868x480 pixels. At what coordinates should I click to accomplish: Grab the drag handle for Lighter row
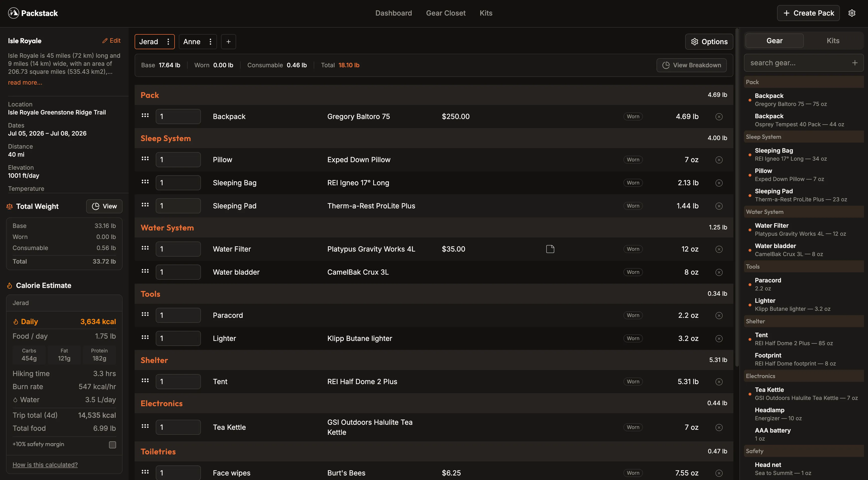(145, 337)
